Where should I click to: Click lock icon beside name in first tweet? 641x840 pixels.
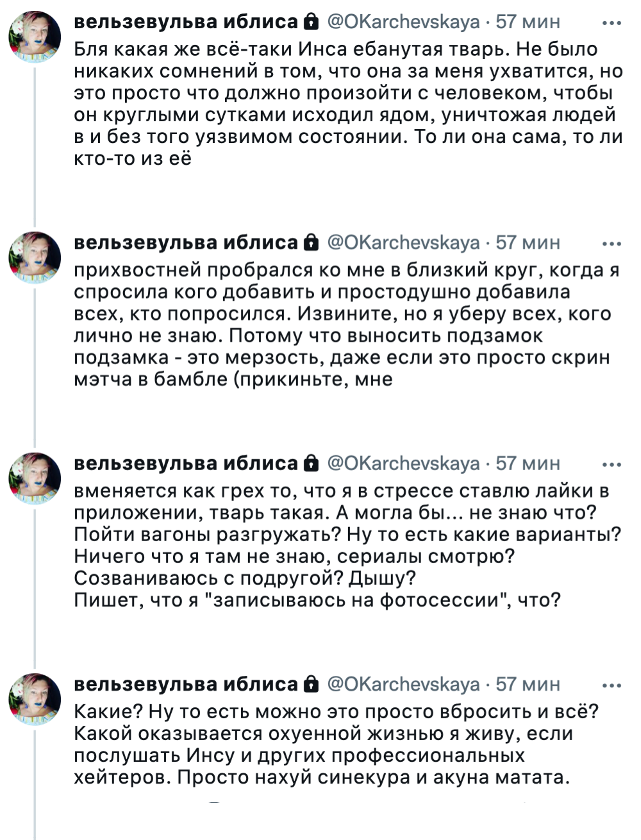[x=311, y=22]
